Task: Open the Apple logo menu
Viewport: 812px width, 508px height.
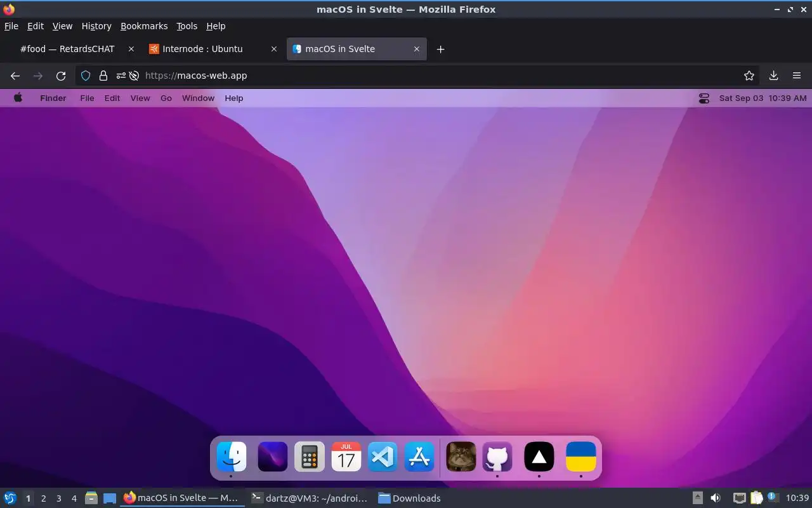Action: (x=18, y=98)
